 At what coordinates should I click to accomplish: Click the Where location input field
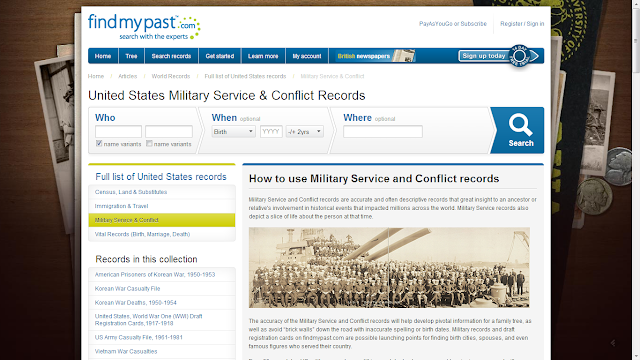[x=383, y=131]
